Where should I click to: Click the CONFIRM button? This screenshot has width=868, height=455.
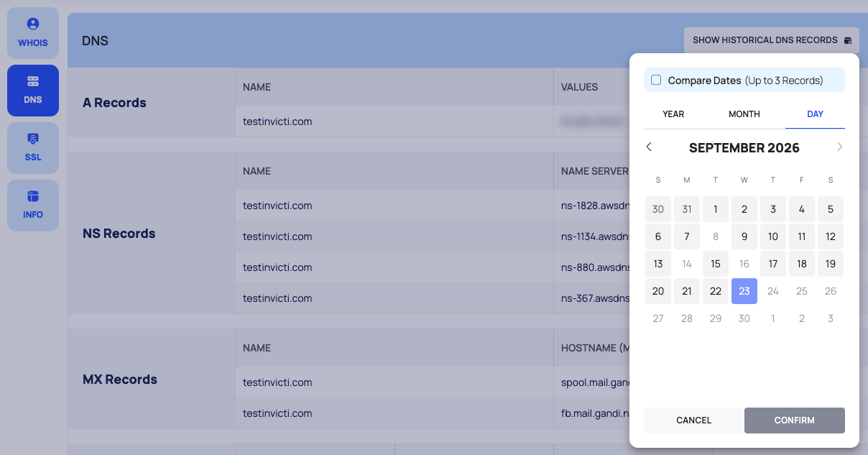point(795,420)
